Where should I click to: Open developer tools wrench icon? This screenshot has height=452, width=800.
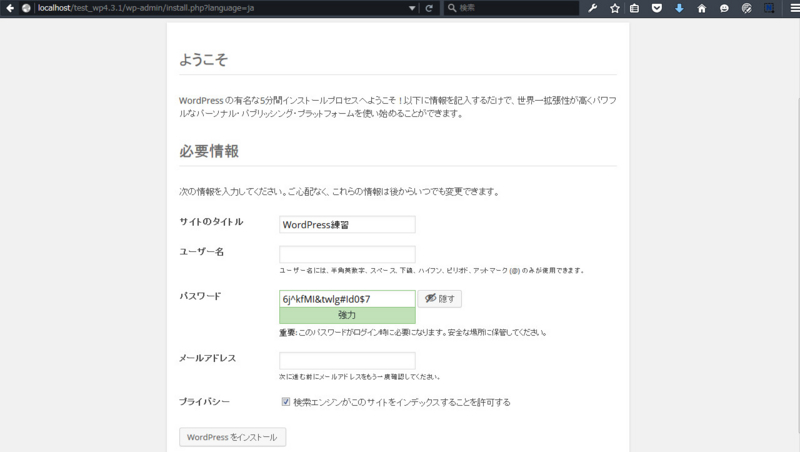pyautogui.click(x=592, y=8)
